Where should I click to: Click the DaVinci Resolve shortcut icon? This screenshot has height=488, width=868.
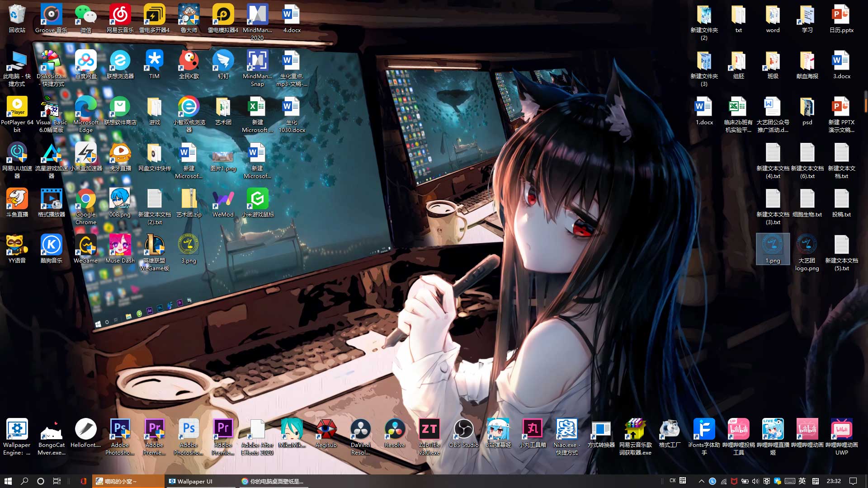[360, 437]
